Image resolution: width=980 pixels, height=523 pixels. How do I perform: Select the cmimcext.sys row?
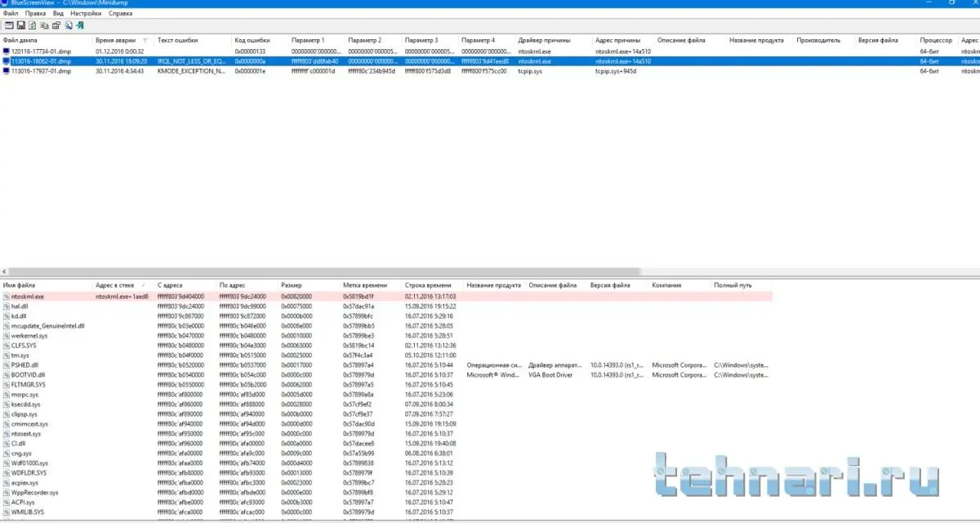tap(386, 424)
